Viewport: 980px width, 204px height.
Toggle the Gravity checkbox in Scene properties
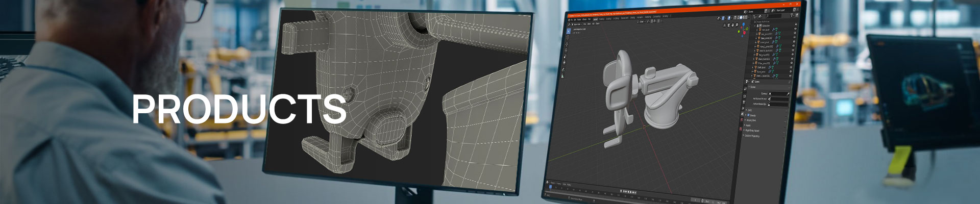coord(749,116)
